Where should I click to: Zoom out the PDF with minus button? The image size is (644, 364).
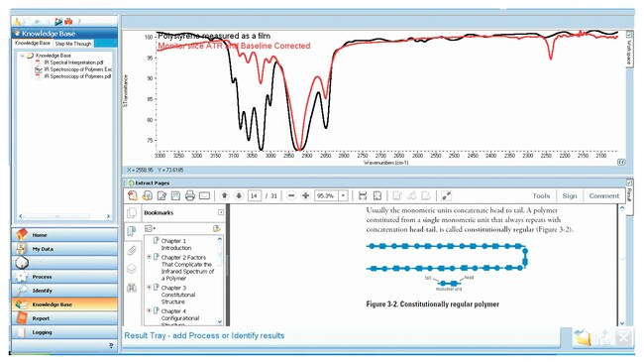291,195
